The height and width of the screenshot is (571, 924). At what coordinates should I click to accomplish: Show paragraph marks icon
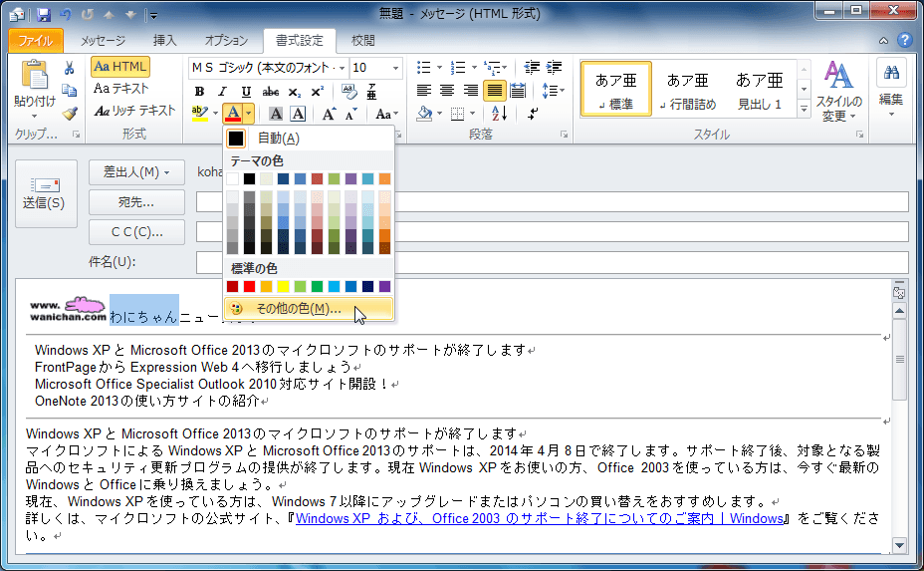[x=533, y=114]
